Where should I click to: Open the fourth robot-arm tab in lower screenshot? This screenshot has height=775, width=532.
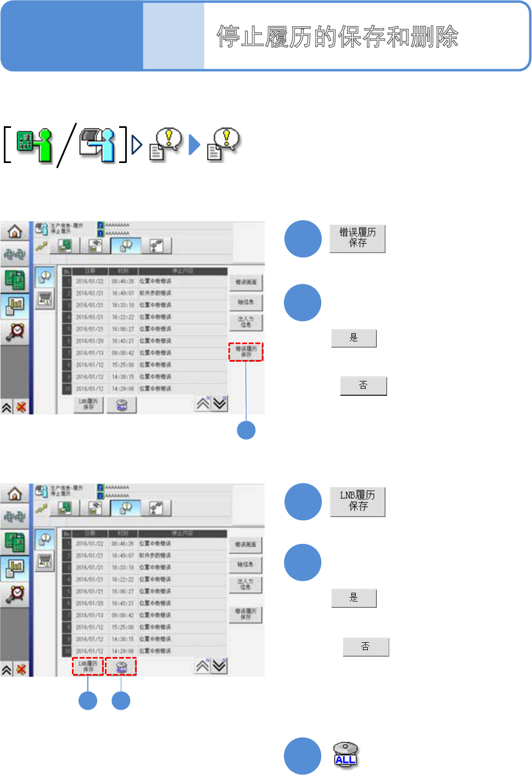point(156,508)
